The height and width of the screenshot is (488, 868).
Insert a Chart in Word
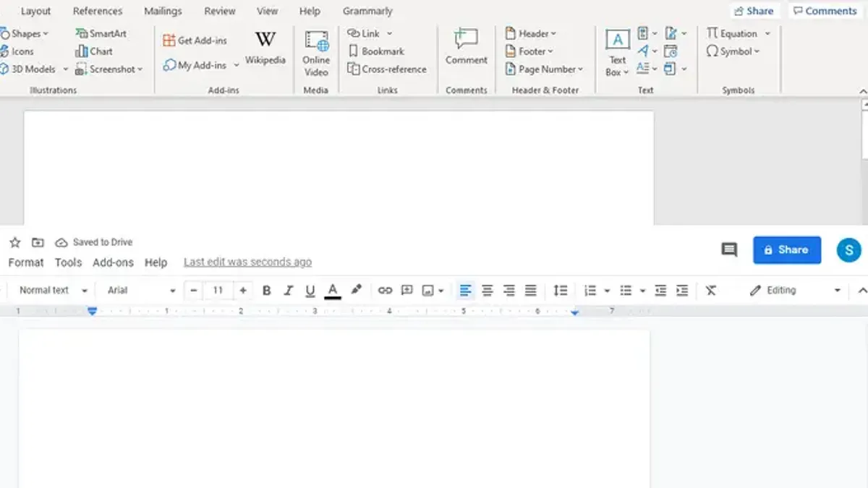click(x=94, y=51)
